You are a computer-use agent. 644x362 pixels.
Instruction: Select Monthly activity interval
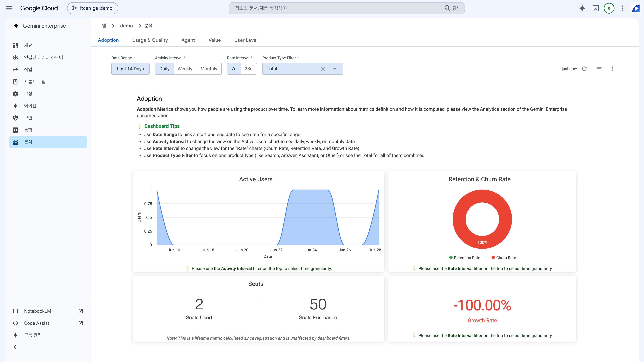point(209,69)
